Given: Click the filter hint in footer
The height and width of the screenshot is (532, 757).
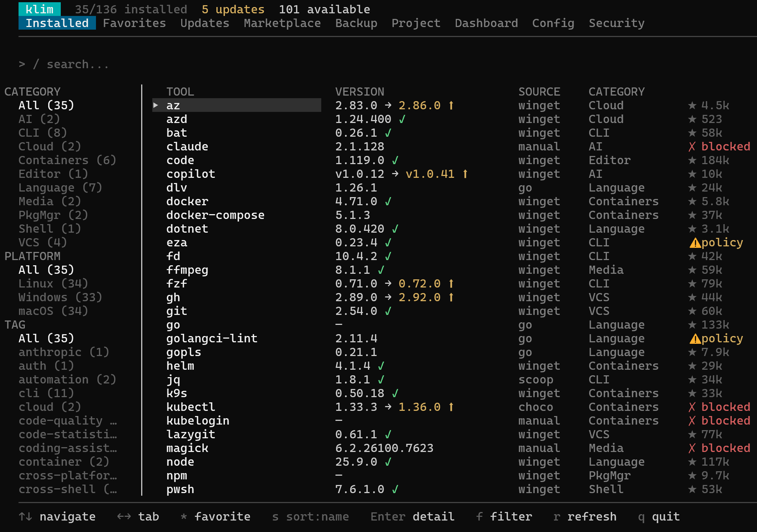Looking at the screenshot, I should 504,517.
